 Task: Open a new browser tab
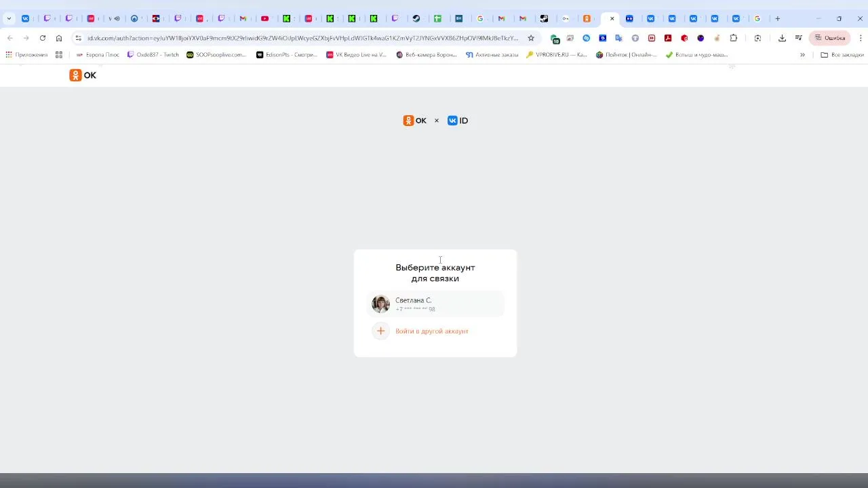[x=778, y=18]
